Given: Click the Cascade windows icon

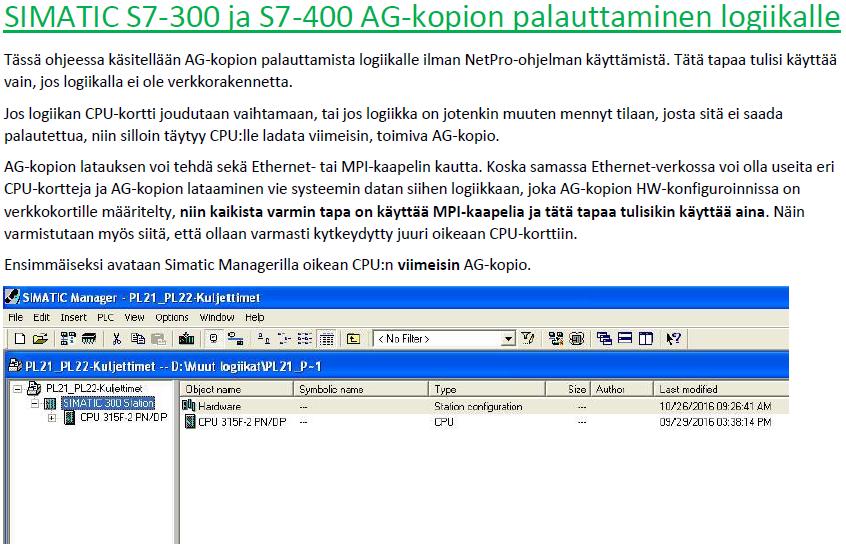Looking at the screenshot, I should tap(604, 339).
